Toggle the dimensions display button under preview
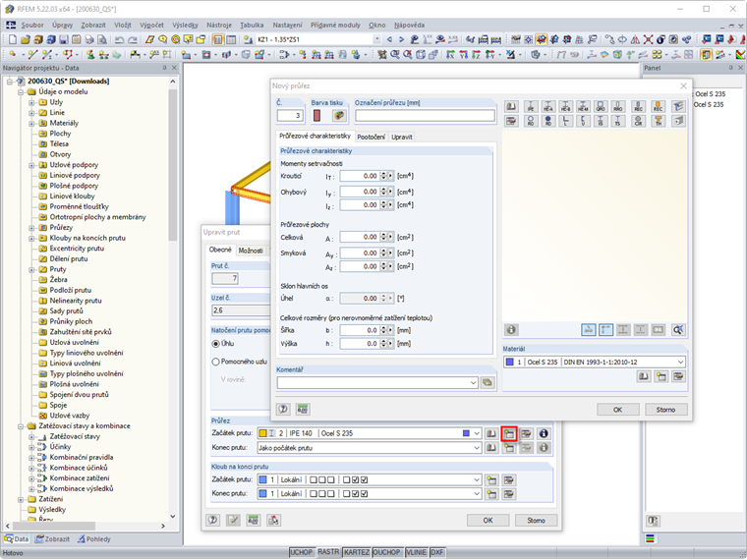Image resolution: width=747 pixels, height=560 pixels. click(589, 329)
